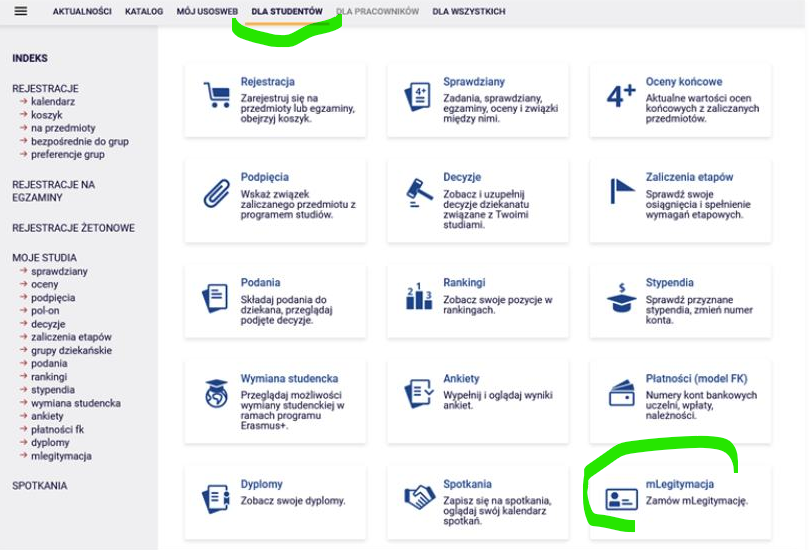Image resolution: width=809 pixels, height=550 pixels.
Task: Click the flag Zaliczenia etapów icon
Action: pos(622,191)
